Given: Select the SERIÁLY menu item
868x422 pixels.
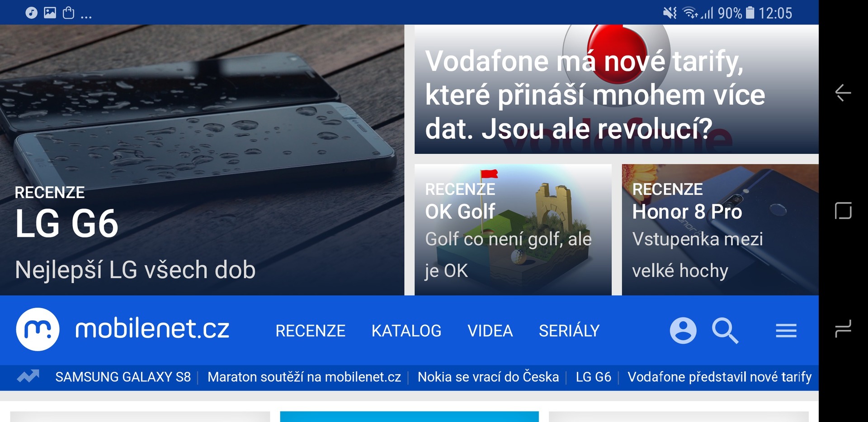Looking at the screenshot, I should coord(569,331).
